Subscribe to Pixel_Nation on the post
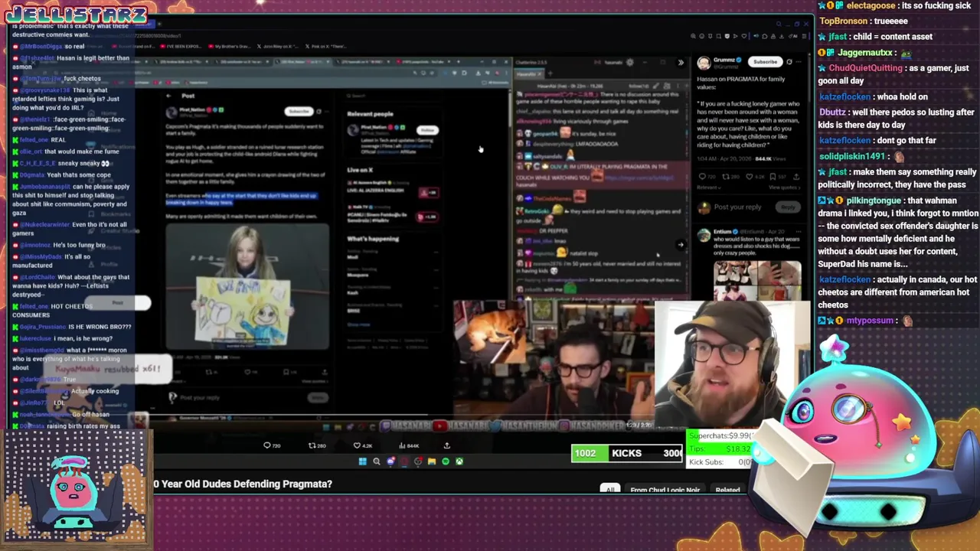This screenshot has width=980, height=551. pyautogui.click(x=299, y=111)
